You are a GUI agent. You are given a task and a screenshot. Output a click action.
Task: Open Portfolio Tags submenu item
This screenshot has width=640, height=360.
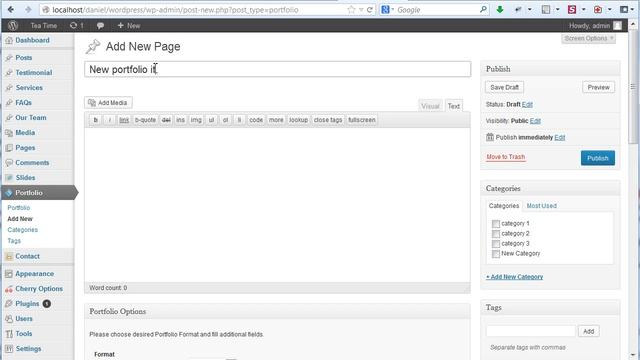[x=14, y=241]
